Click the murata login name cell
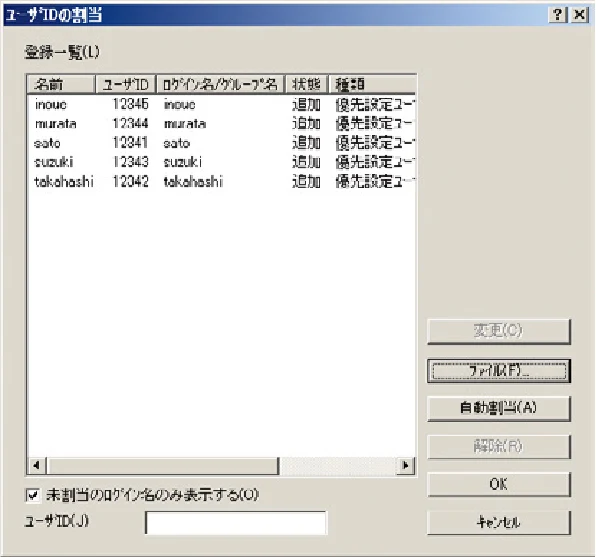The image size is (596, 557). click(185, 124)
